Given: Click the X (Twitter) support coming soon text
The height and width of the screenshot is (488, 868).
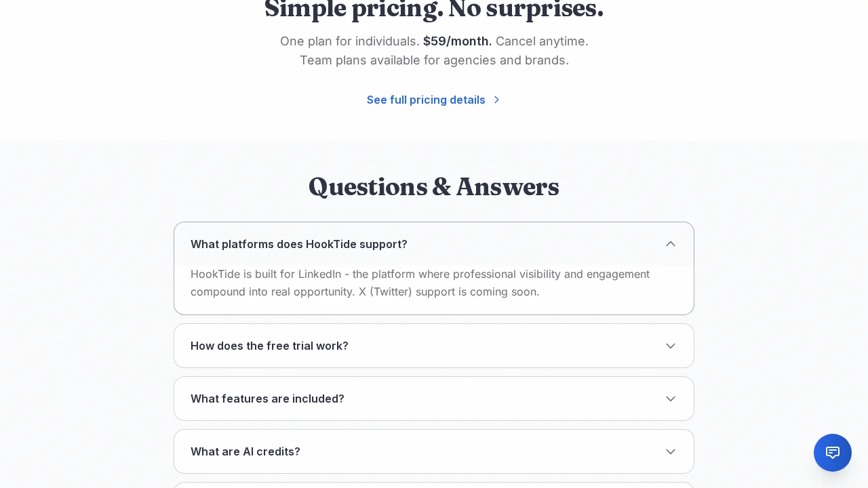Looking at the screenshot, I should pyautogui.click(x=449, y=292).
